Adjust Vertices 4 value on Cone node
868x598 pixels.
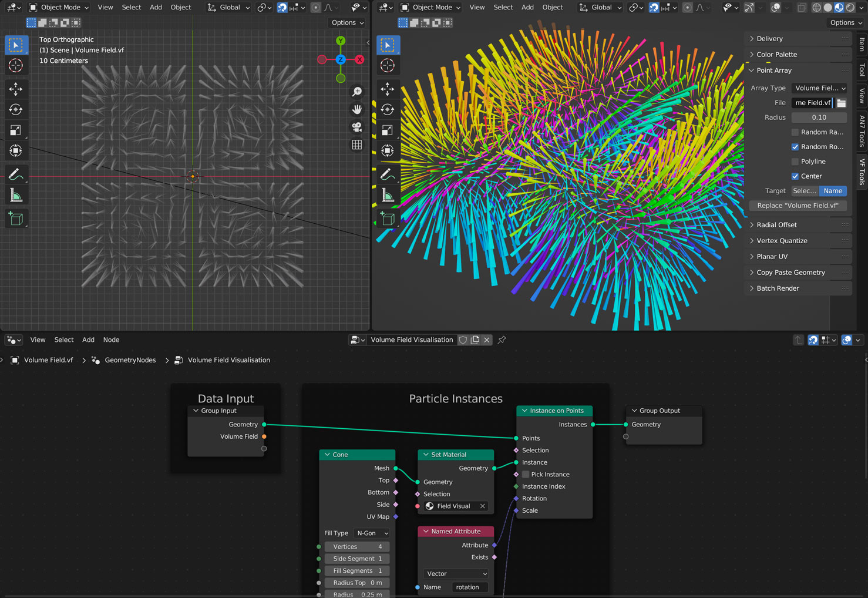(358, 547)
